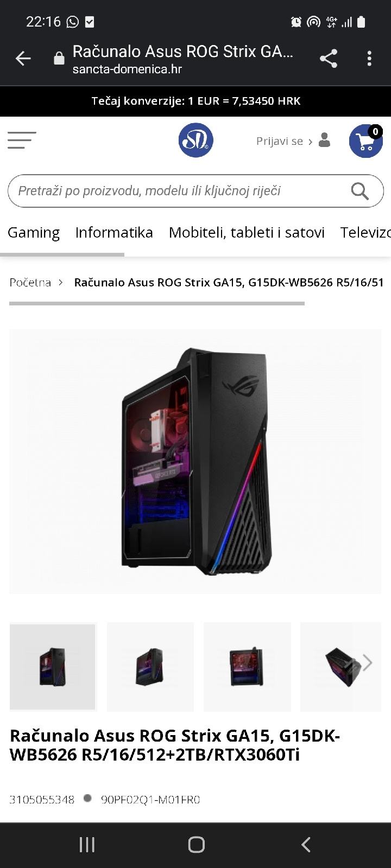Tap the Sancta Domenica logo
This screenshot has height=868, width=391.
[x=195, y=141]
